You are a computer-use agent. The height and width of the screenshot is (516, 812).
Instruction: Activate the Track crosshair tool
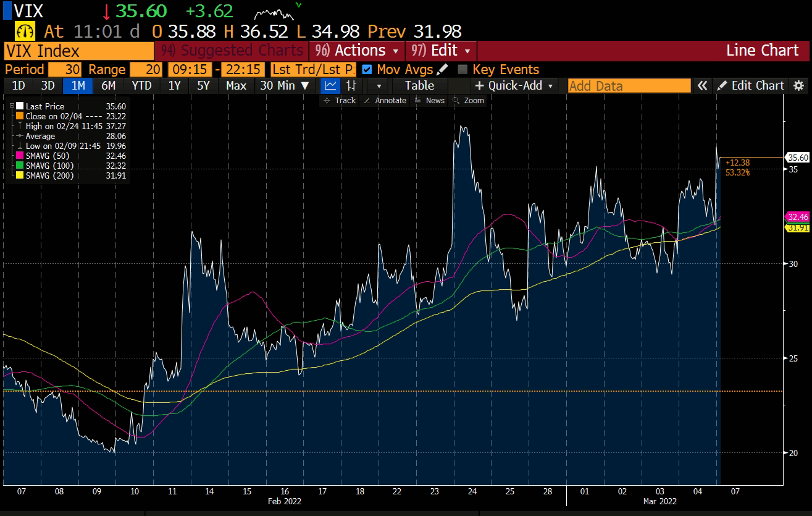tap(340, 100)
